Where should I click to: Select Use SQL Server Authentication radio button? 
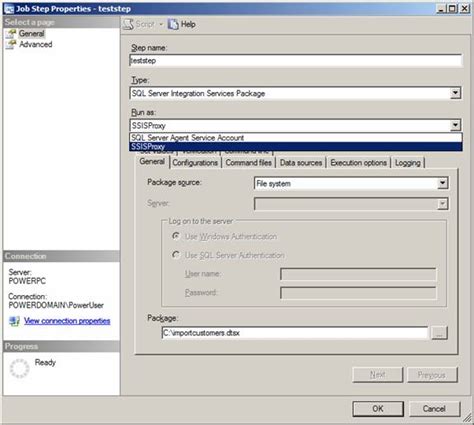click(176, 255)
